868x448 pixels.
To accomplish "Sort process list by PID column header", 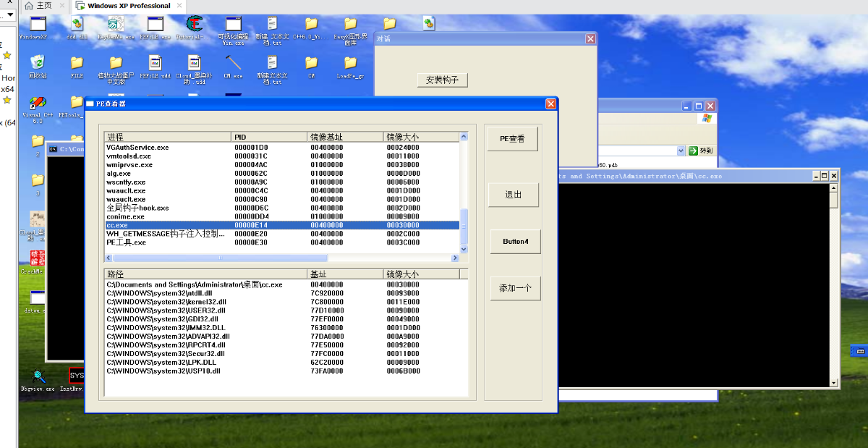I will tap(269, 137).
